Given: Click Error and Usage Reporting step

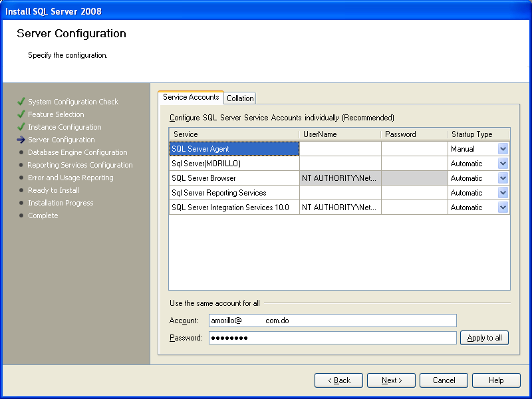Looking at the screenshot, I should (70, 178).
